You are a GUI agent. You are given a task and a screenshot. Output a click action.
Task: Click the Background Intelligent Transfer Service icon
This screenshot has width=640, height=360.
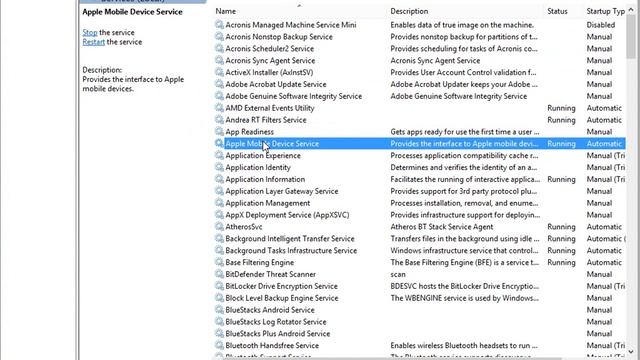(x=219, y=238)
